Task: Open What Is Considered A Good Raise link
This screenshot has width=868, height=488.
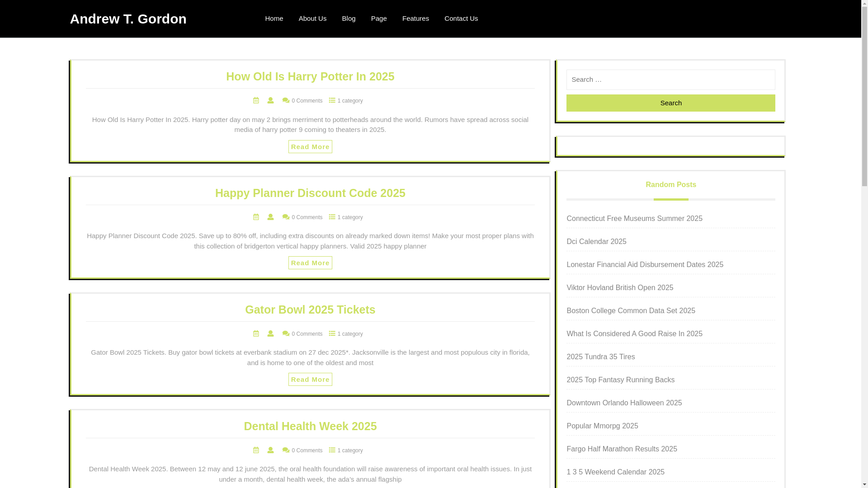Action: pos(634,334)
